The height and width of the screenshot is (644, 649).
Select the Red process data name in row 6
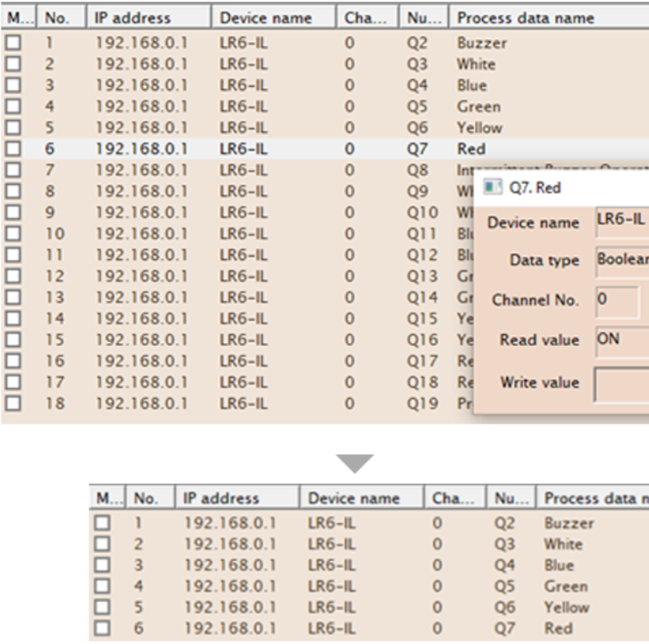[471, 148]
